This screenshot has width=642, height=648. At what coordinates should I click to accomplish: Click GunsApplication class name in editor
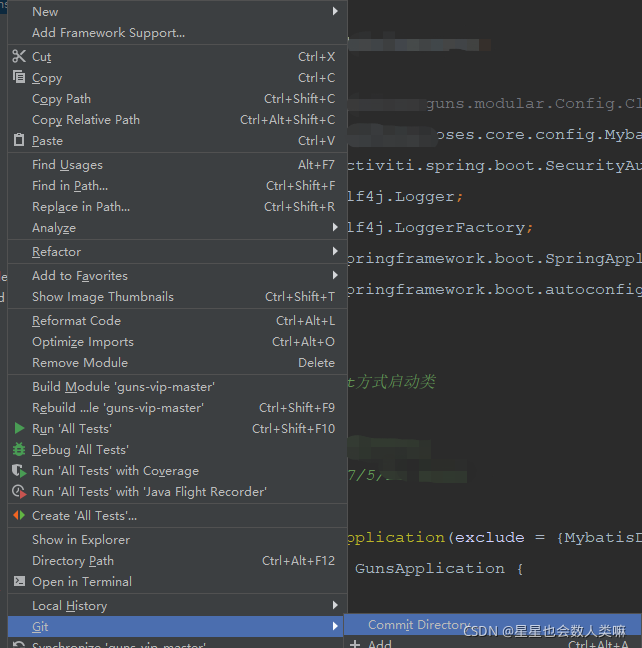tap(430, 569)
